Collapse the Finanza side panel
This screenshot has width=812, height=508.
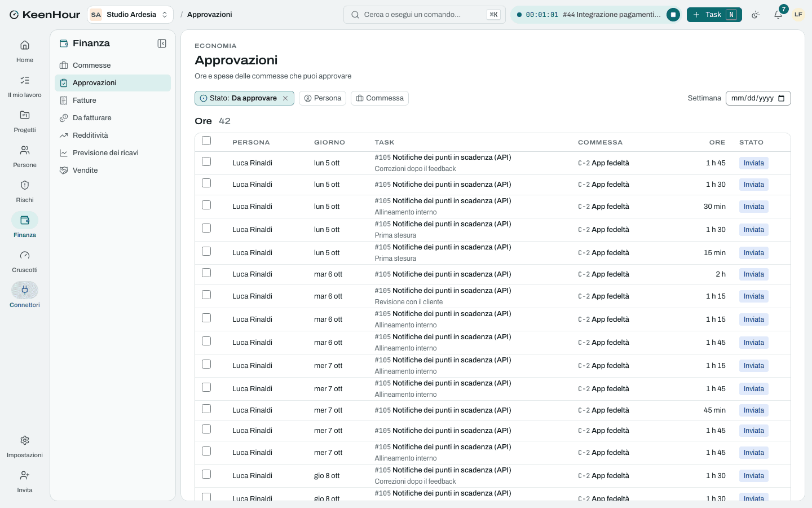(162, 43)
